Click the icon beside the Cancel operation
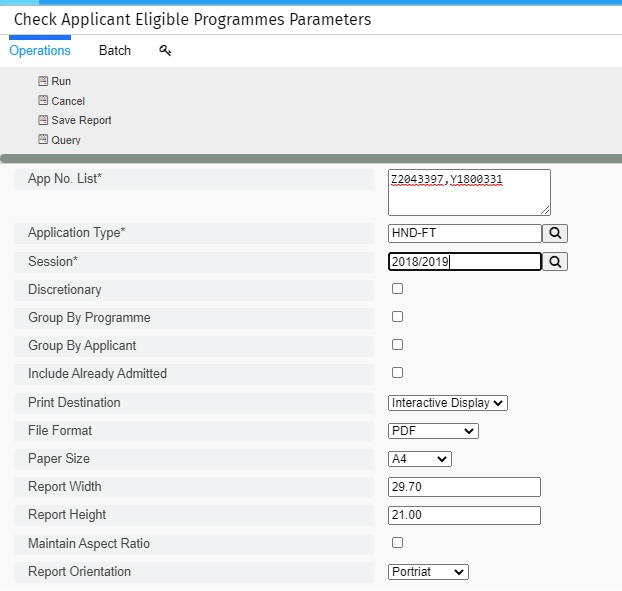The image size is (622, 591). (x=43, y=100)
